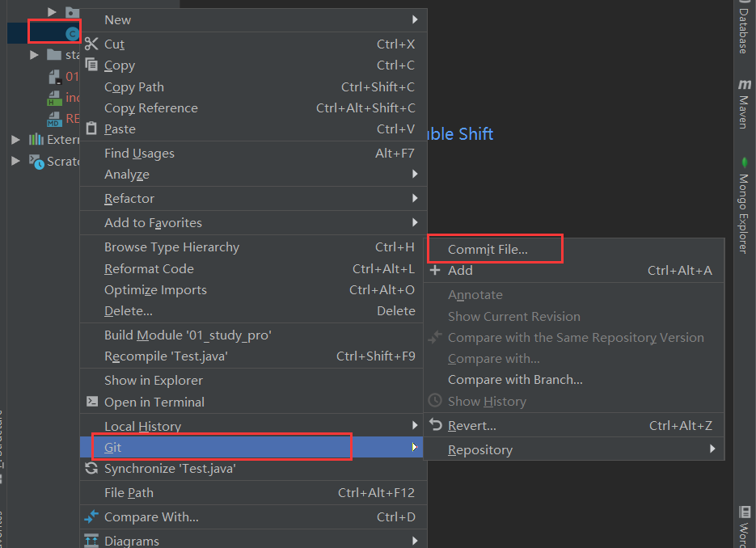Open the New submenu arrow

point(415,19)
